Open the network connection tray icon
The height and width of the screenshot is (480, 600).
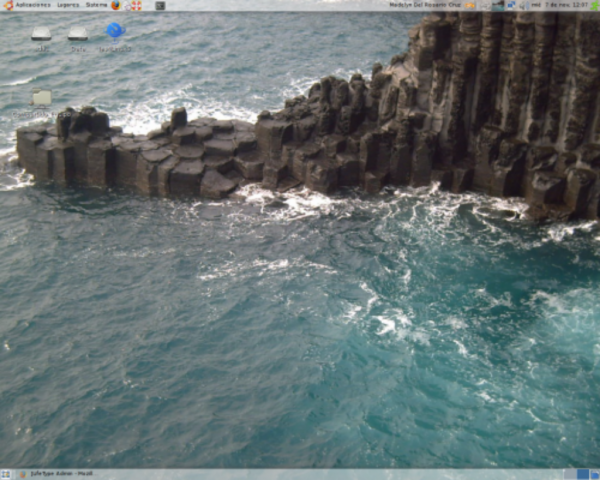click(x=511, y=5)
